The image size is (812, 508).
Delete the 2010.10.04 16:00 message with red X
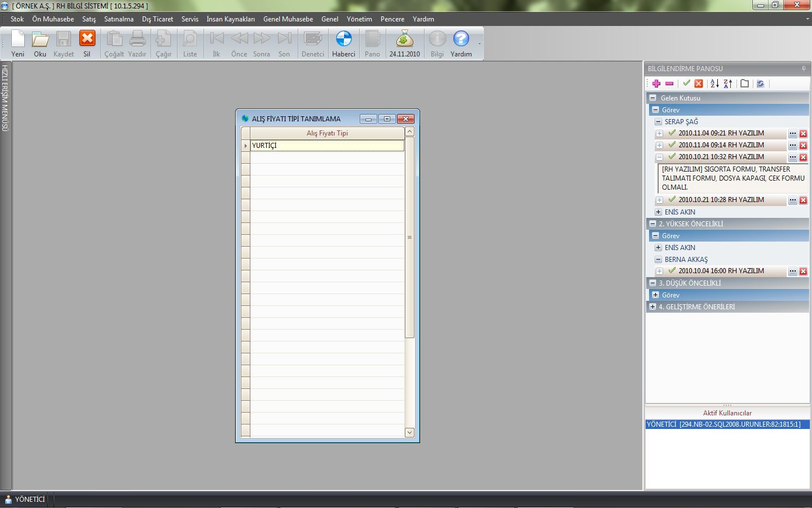click(x=804, y=271)
